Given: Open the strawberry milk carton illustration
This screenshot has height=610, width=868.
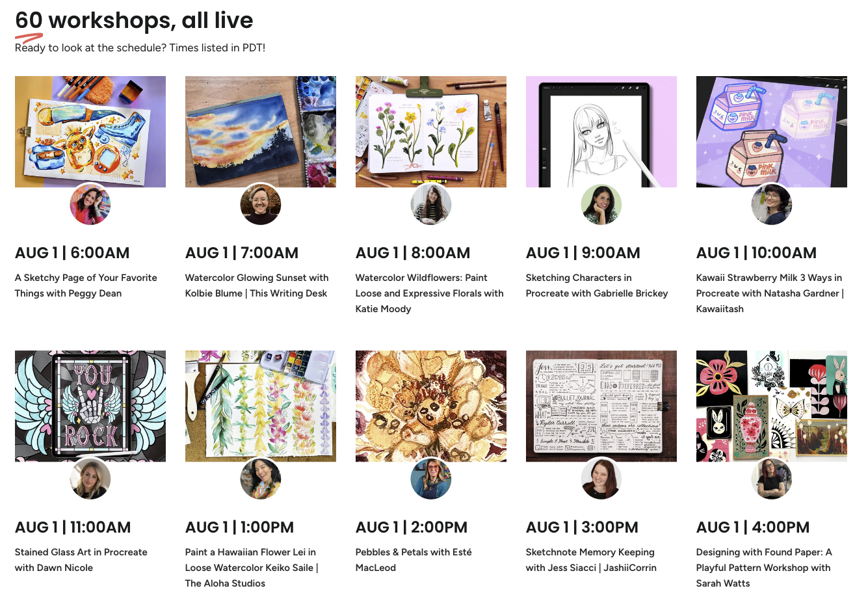Looking at the screenshot, I should pos(772,131).
